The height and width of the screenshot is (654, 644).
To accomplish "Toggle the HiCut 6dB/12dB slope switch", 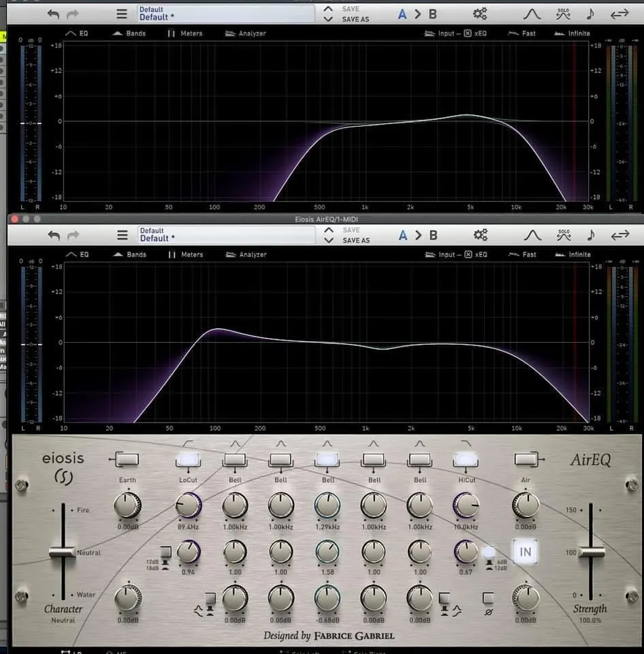I will click(x=489, y=552).
